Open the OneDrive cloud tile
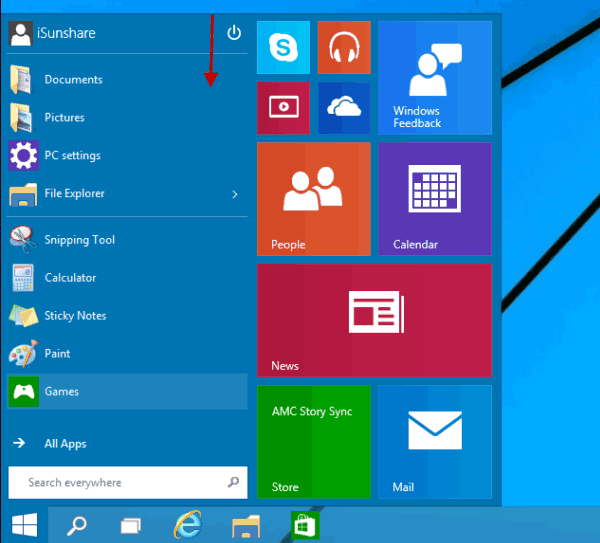This screenshot has width=600, height=543. point(344,108)
